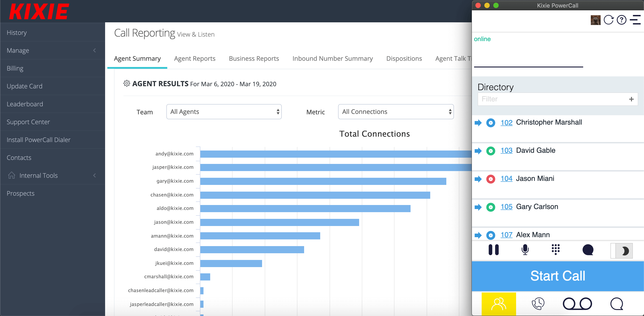Switch to Dispositions tab
This screenshot has width=644, height=316.
click(404, 59)
